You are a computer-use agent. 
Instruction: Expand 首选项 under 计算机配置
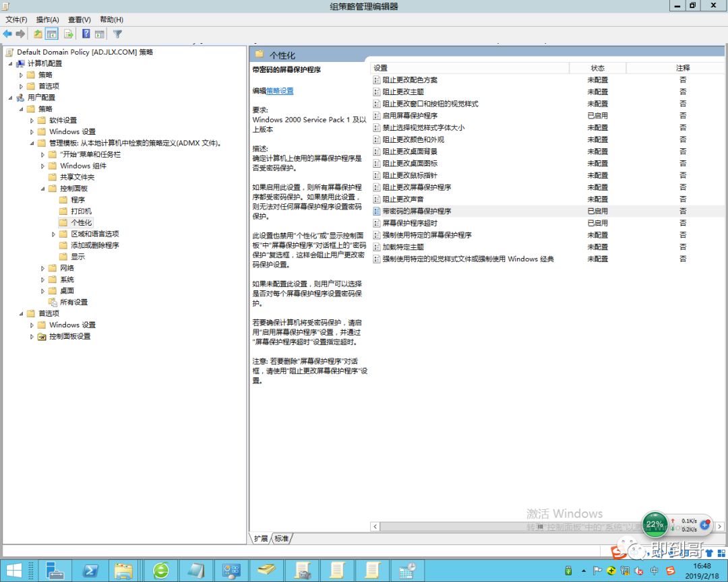21,86
